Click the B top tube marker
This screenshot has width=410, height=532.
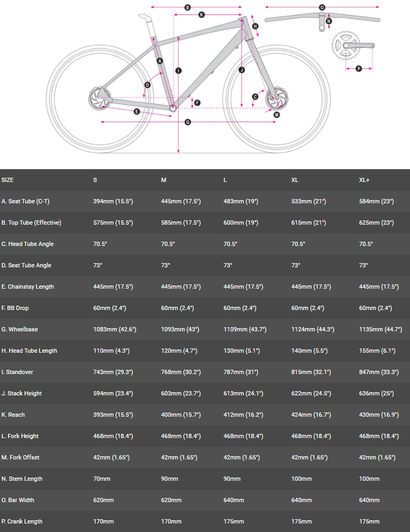tap(187, 7)
